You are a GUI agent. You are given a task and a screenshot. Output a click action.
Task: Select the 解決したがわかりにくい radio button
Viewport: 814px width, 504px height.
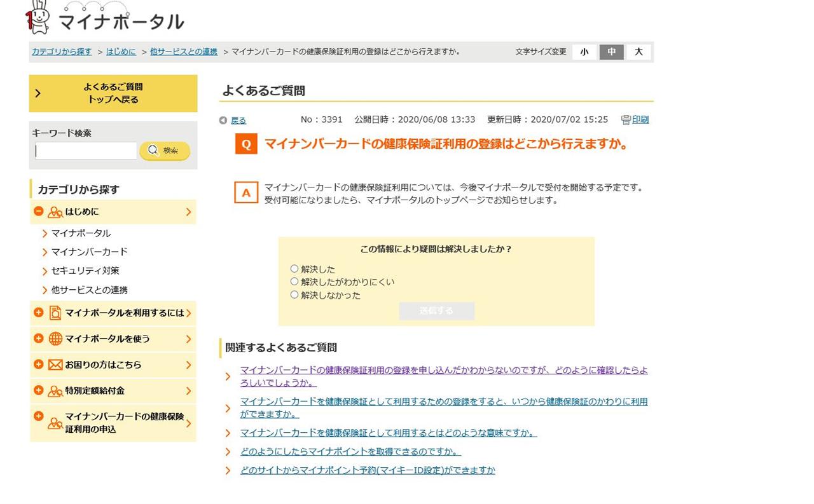coord(294,282)
